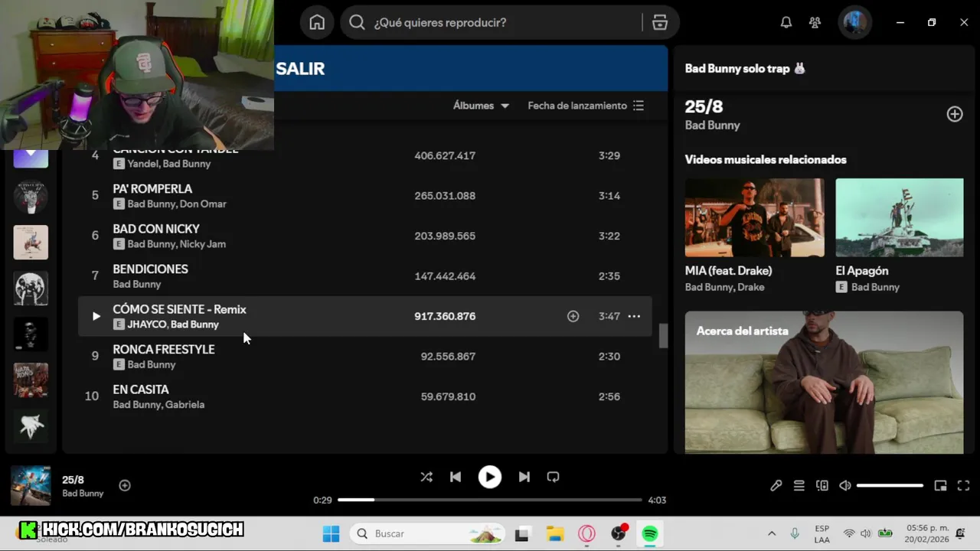This screenshot has height=551, width=980.
Task: Enter full screen mode
Action: coord(964,485)
